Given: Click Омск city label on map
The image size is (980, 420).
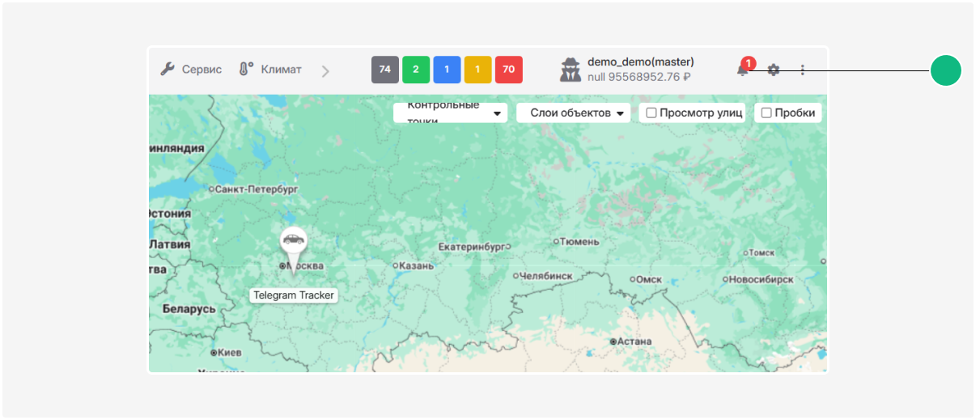Looking at the screenshot, I should pos(649,279).
